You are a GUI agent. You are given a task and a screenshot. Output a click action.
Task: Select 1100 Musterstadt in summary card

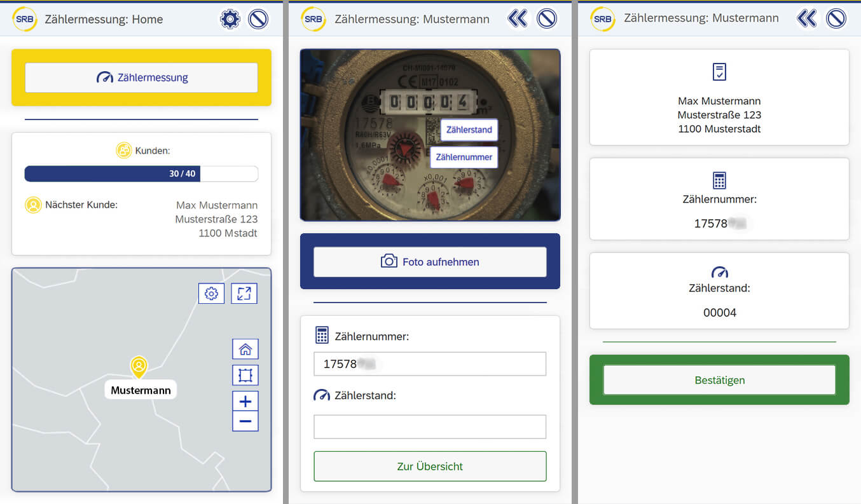[x=719, y=129]
